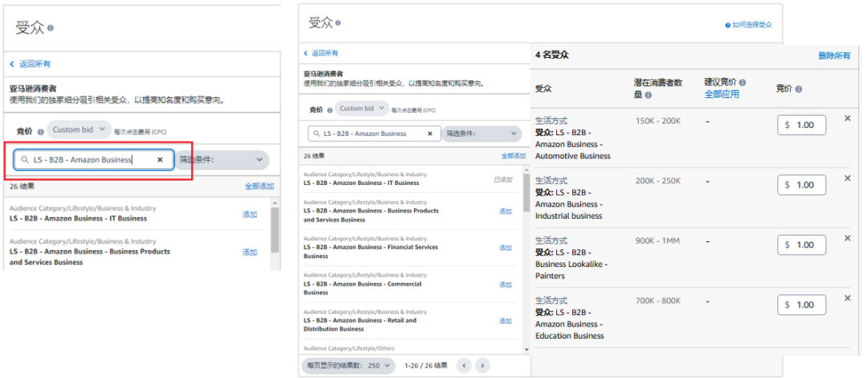
Task: Click 全部应用 under suggested bid
Action: point(721,94)
